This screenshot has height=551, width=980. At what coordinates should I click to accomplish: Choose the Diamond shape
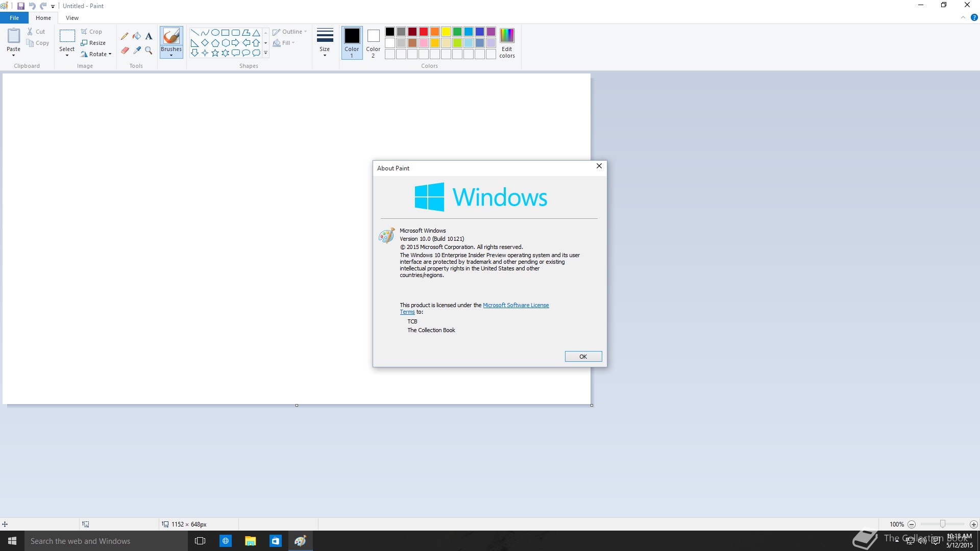point(205,43)
